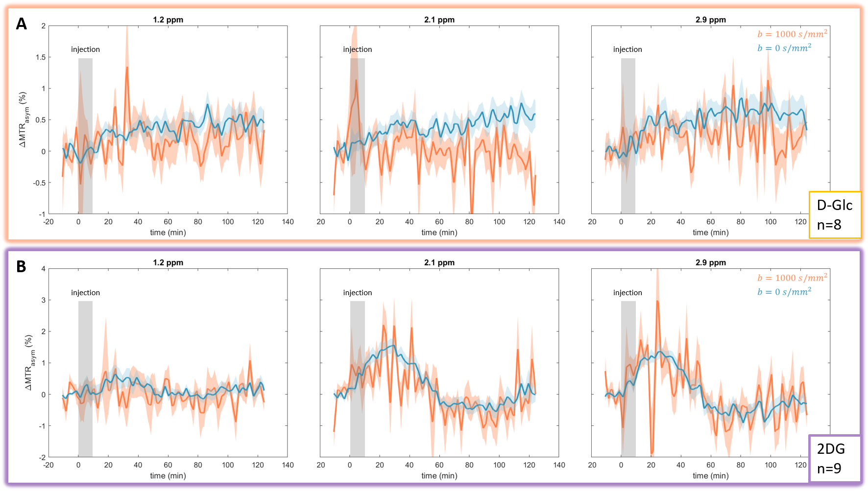Click the panel A letter label

tap(21, 24)
